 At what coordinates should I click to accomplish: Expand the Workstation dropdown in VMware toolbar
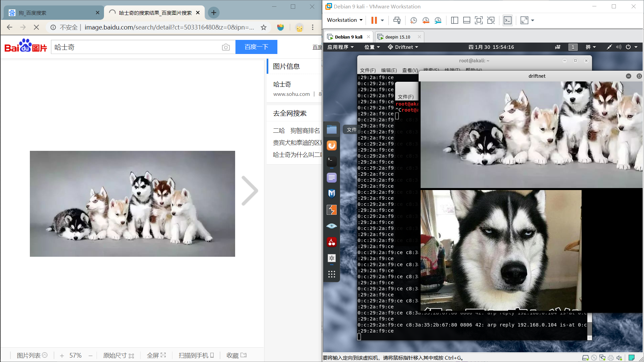click(x=346, y=20)
